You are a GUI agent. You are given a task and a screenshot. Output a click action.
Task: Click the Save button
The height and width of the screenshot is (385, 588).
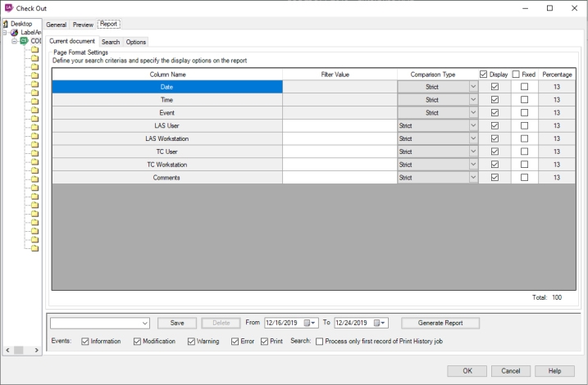[177, 323]
